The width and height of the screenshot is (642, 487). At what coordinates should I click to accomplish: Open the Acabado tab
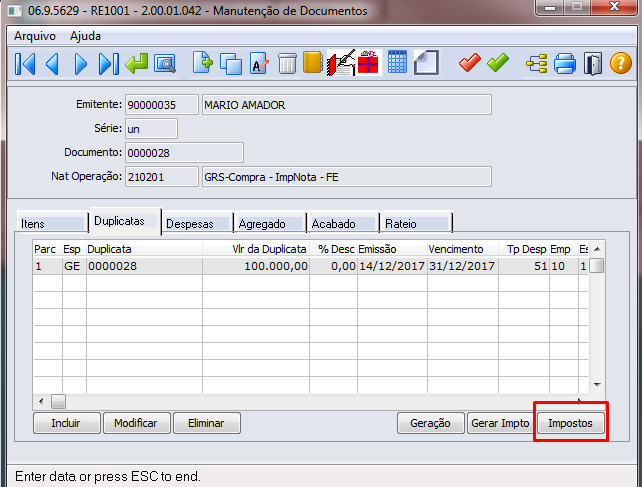point(343,224)
